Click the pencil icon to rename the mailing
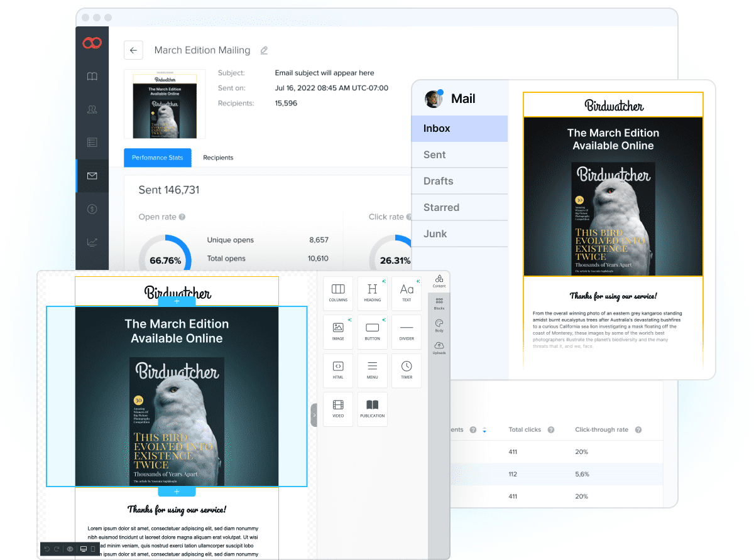This screenshot has height=560, width=754. [264, 50]
